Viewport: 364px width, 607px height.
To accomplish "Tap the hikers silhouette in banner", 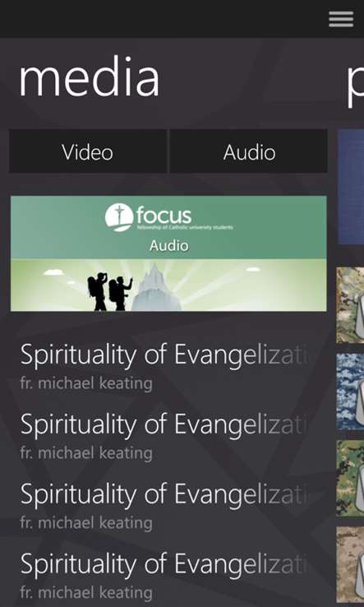I will click(x=109, y=291).
